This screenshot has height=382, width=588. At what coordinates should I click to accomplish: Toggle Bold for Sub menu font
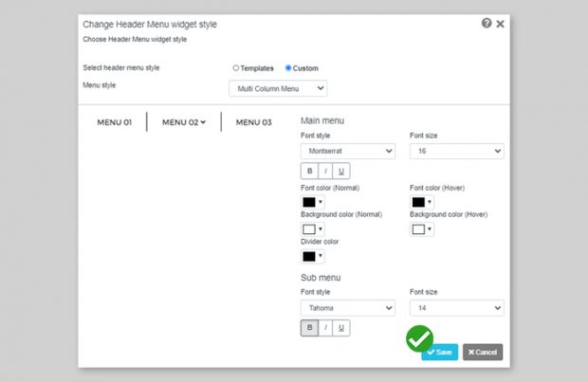click(x=308, y=328)
